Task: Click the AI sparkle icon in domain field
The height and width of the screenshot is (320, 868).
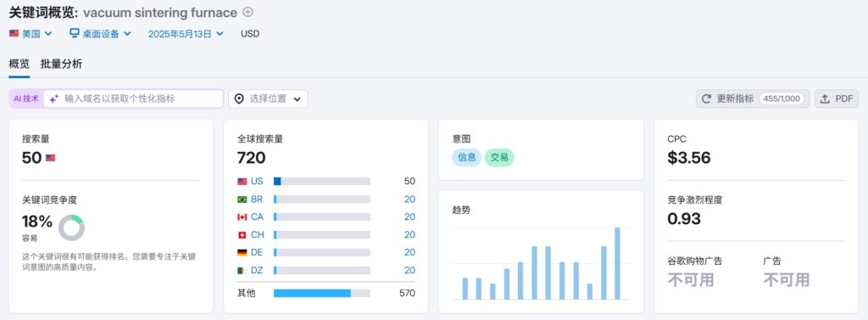Action: (x=53, y=98)
